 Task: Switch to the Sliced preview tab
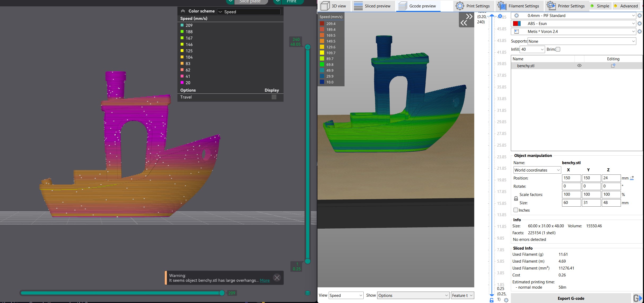373,6
